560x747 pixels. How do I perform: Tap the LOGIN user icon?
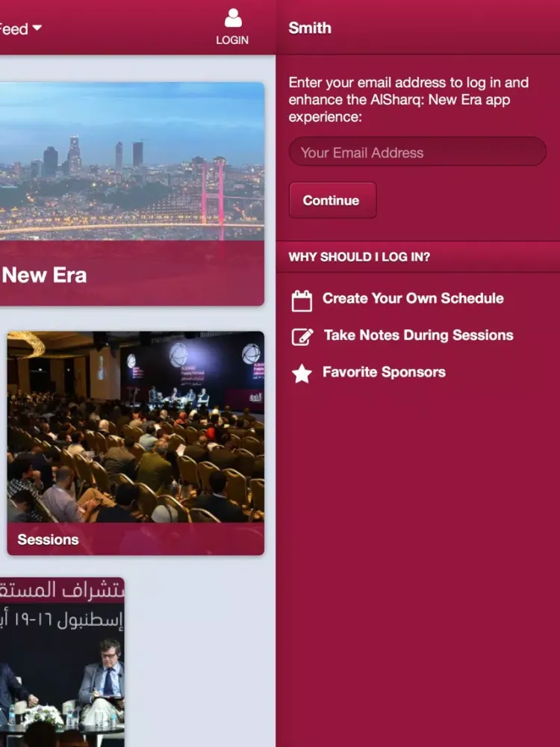pyautogui.click(x=233, y=18)
